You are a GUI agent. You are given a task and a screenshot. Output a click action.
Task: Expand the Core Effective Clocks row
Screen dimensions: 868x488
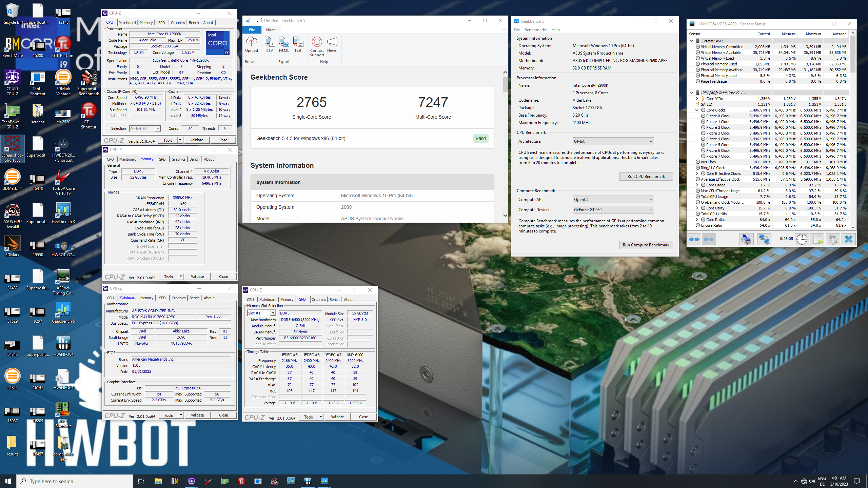pyautogui.click(x=697, y=174)
